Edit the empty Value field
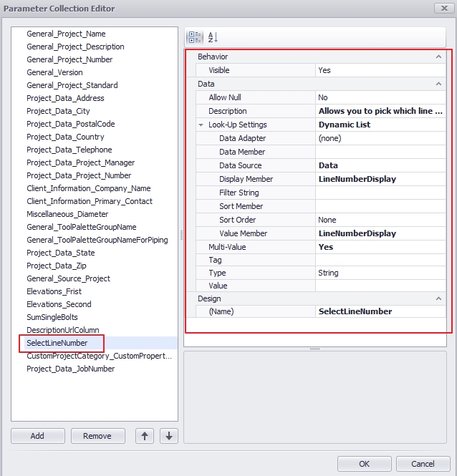 380,286
